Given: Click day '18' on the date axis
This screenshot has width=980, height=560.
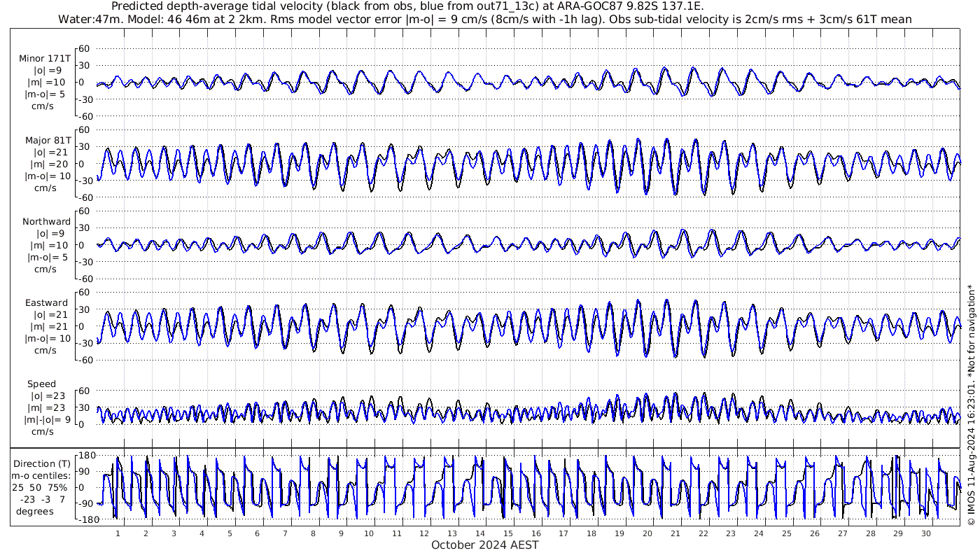Looking at the screenshot, I should pyautogui.click(x=591, y=533).
